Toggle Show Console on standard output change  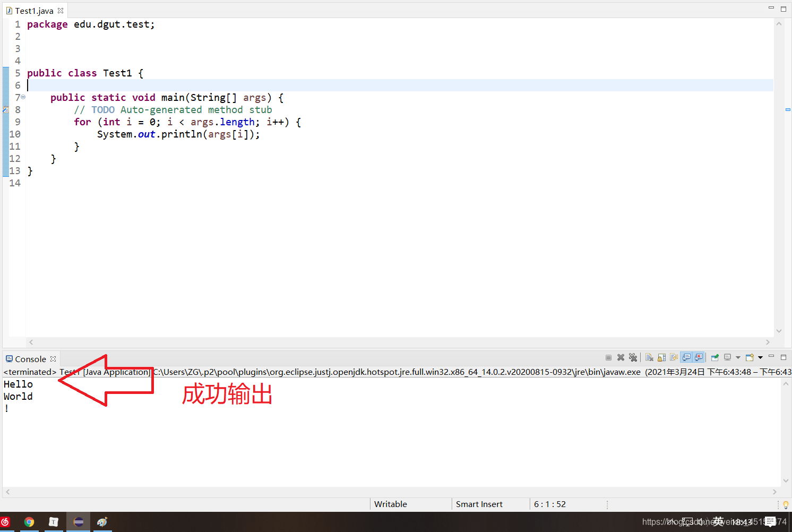tap(686, 358)
